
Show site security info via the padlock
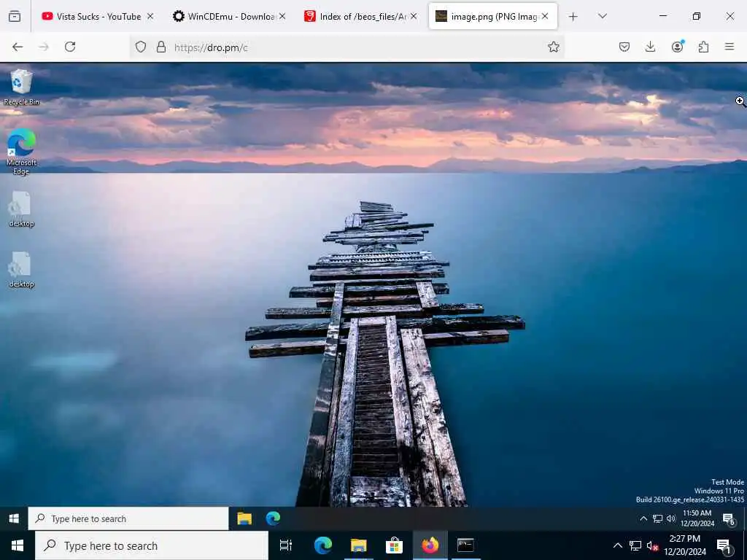pyautogui.click(x=161, y=47)
